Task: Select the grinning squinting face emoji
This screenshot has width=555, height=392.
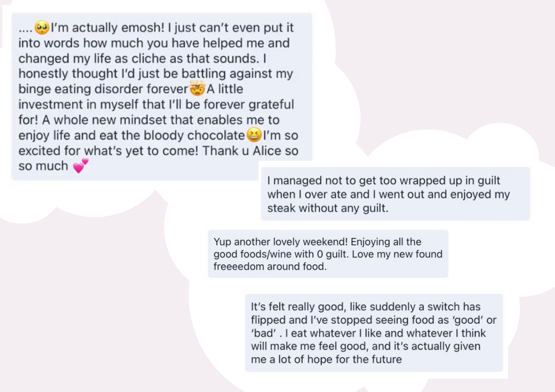Action: [x=254, y=135]
